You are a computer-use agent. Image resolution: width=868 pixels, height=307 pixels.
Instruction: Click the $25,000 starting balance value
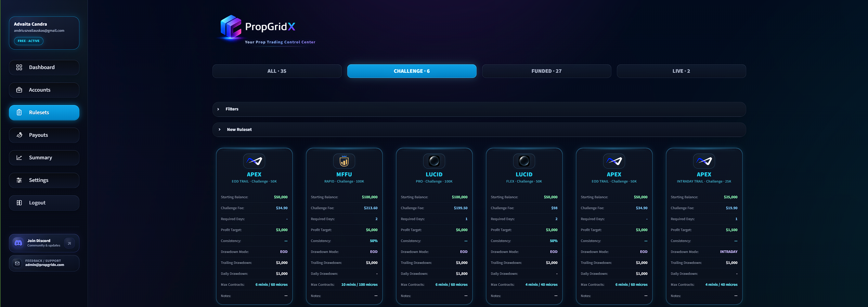coord(730,197)
